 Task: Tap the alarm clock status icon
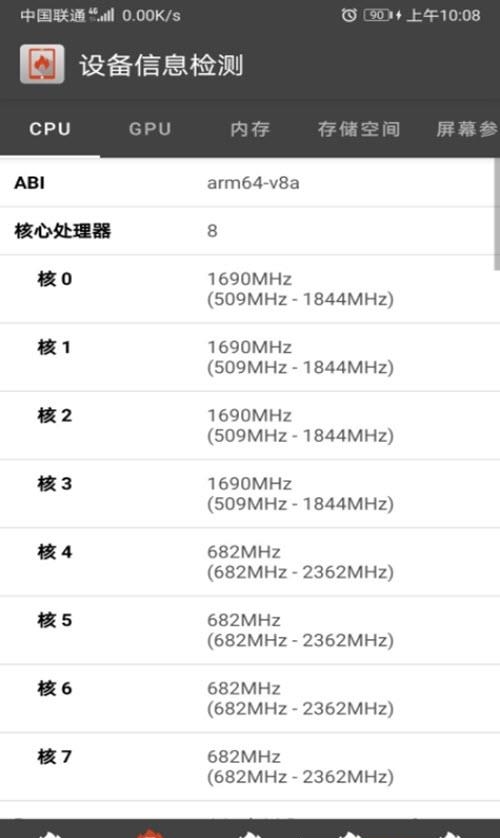pos(349,15)
